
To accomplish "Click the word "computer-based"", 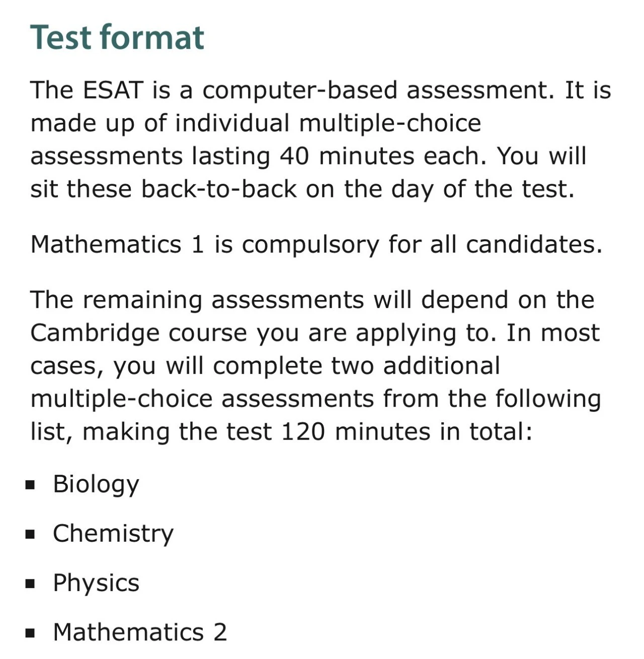I will click(x=300, y=91).
